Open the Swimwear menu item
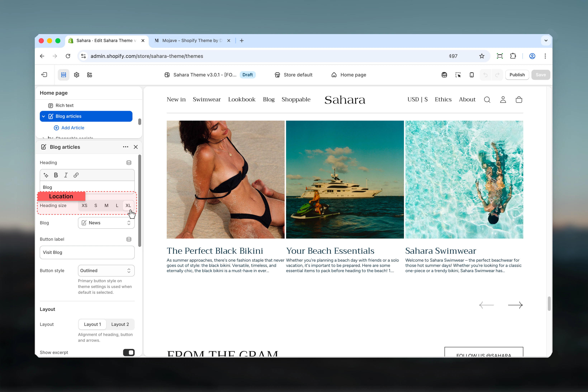This screenshot has width=588, height=392. pyautogui.click(x=207, y=100)
